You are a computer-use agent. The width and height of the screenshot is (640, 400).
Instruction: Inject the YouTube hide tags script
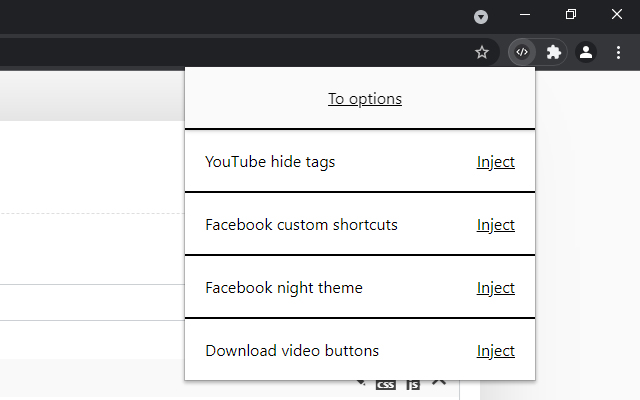(x=496, y=162)
